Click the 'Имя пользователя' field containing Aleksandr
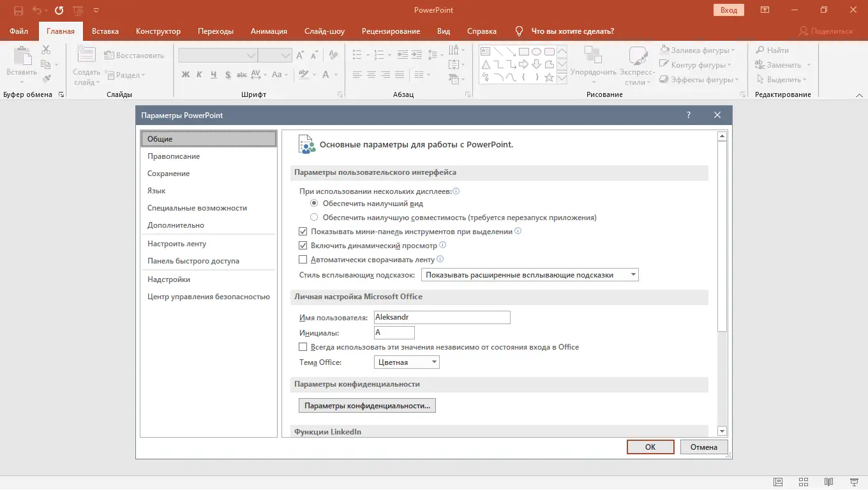 point(442,317)
